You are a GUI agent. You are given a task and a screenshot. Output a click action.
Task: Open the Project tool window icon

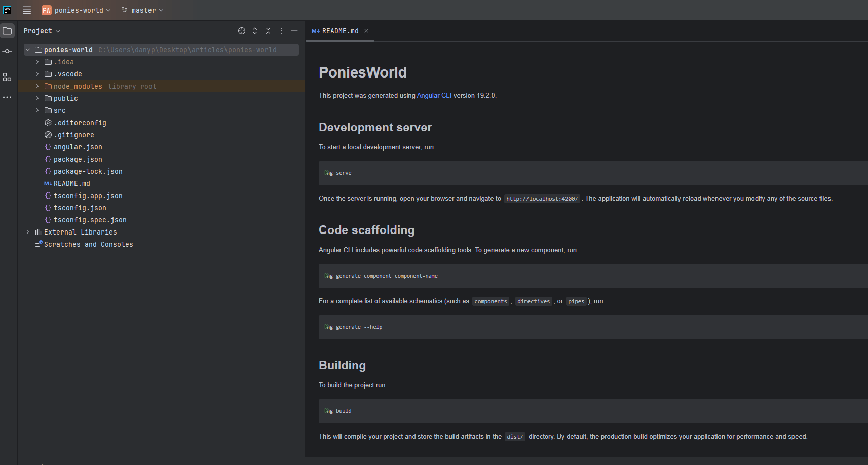pyautogui.click(x=7, y=31)
